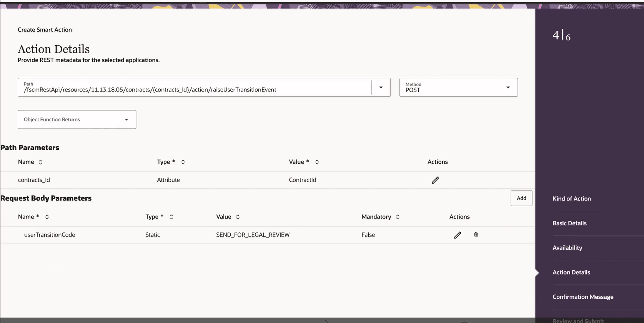Go to Kind of Action step
644x323 pixels.
(572, 199)
